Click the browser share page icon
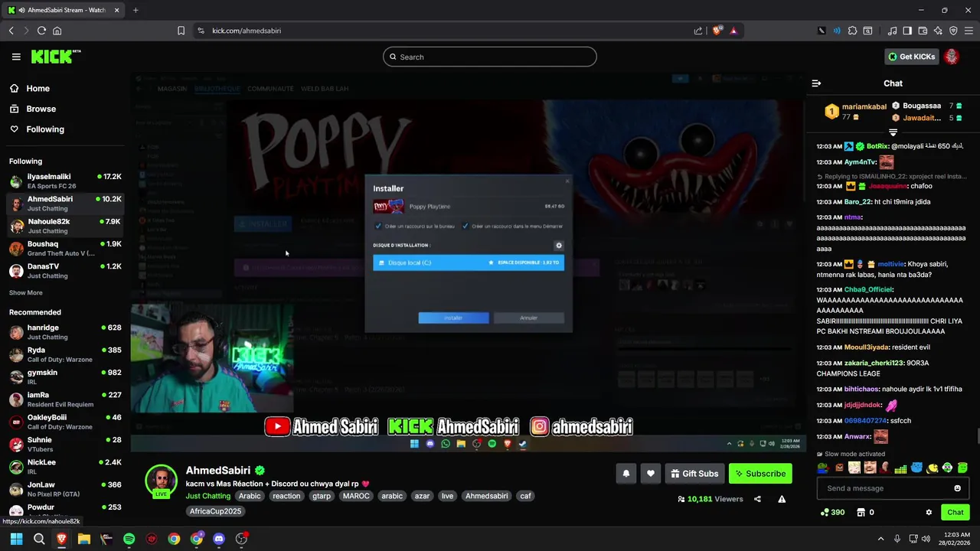Image resolution: width=980 pixels, height=551 pixels. coord(698,31)
